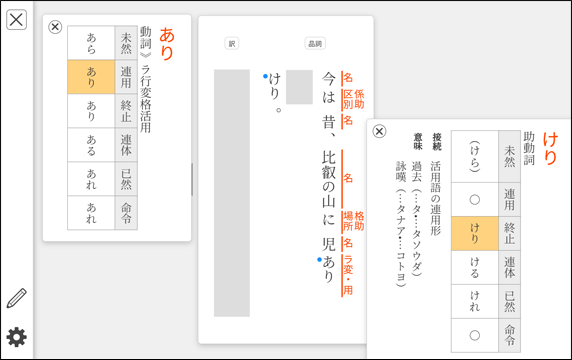
Task: Click 未然 header in あり table
Action: click(x=126, y=43)
